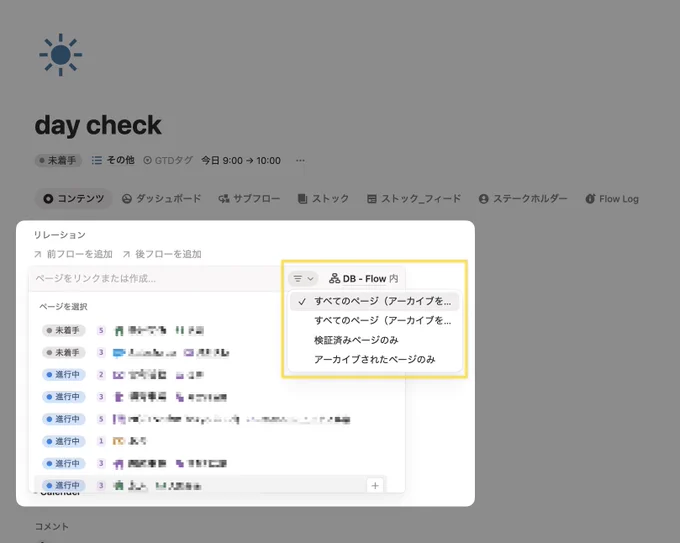680x543 pixels.
Task: Click the 後フローを追加 arrow icon
Action: (x=126, y=254)
